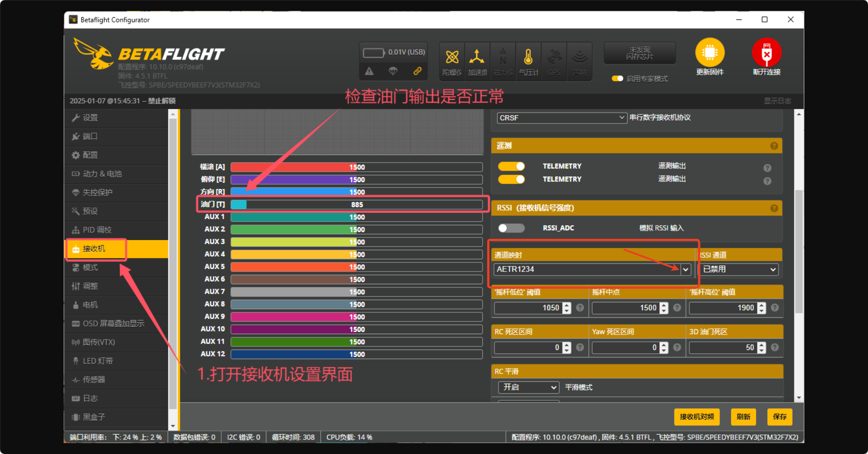Click the battery voltage icon

[x=374, y=53]
